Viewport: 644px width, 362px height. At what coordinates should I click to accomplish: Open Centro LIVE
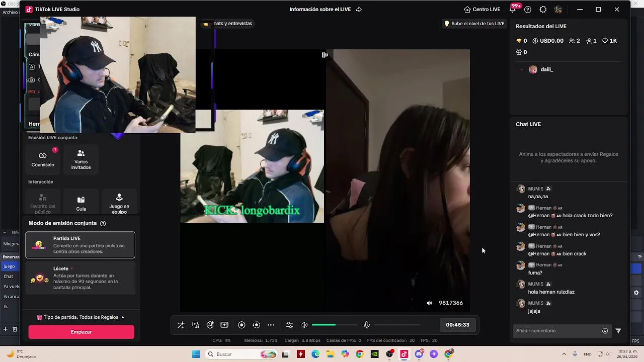point(482,9)
